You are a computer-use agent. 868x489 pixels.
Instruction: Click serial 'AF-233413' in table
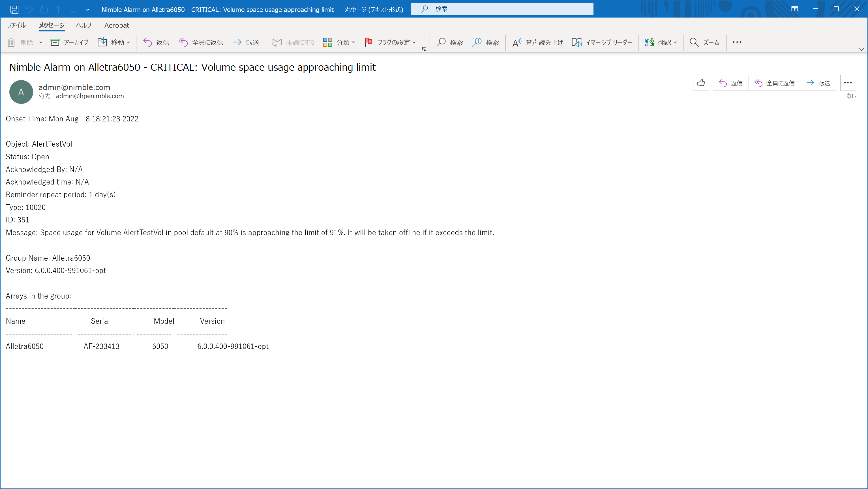[101, 346]
